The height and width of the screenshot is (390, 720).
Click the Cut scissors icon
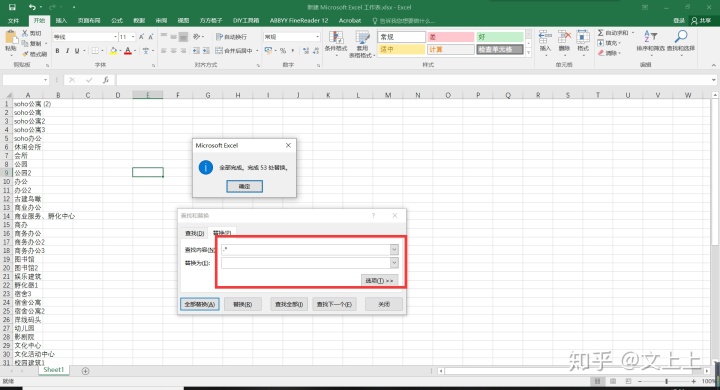[25, 34]
